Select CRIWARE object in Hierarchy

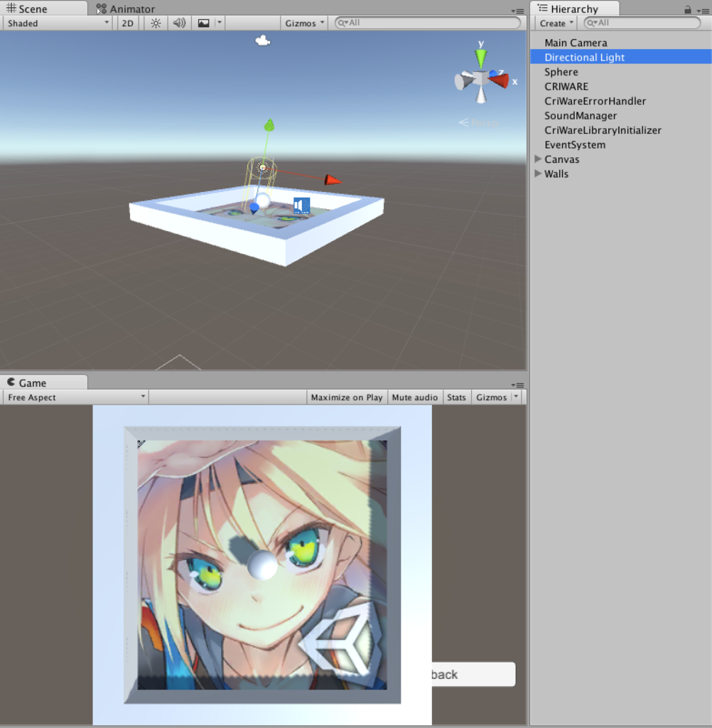[x=621, y=86]
